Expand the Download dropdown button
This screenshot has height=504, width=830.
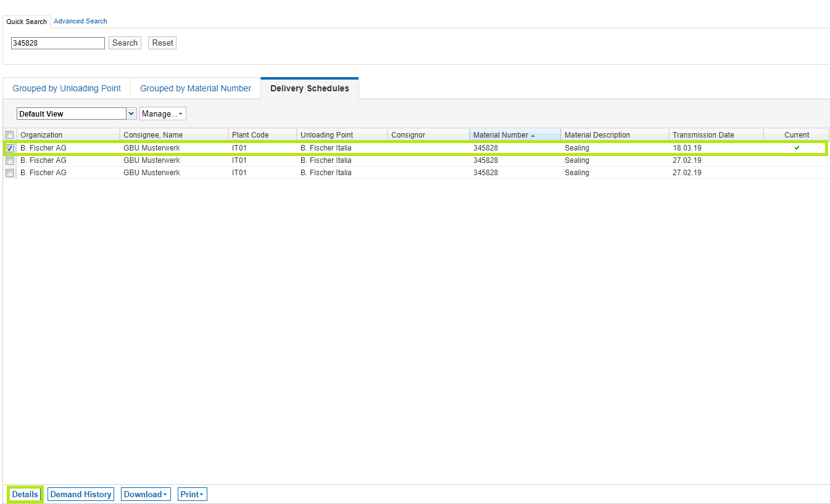coord(146,494)
